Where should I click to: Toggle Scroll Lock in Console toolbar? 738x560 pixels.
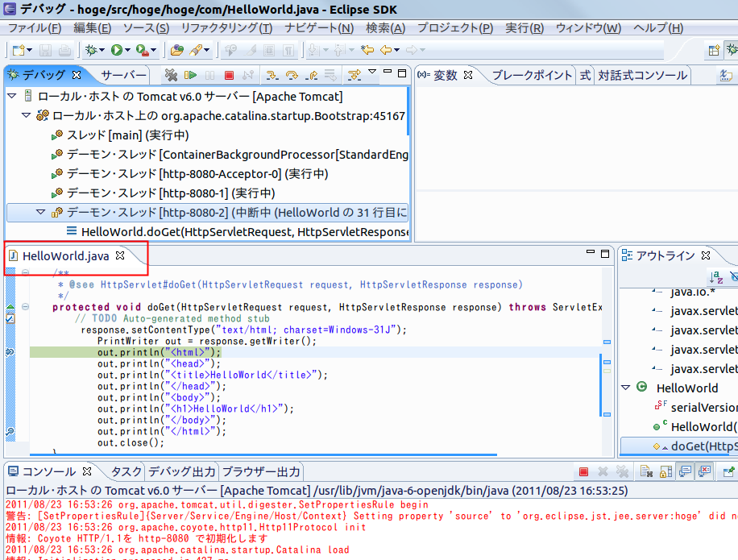(x=665, y=471)
